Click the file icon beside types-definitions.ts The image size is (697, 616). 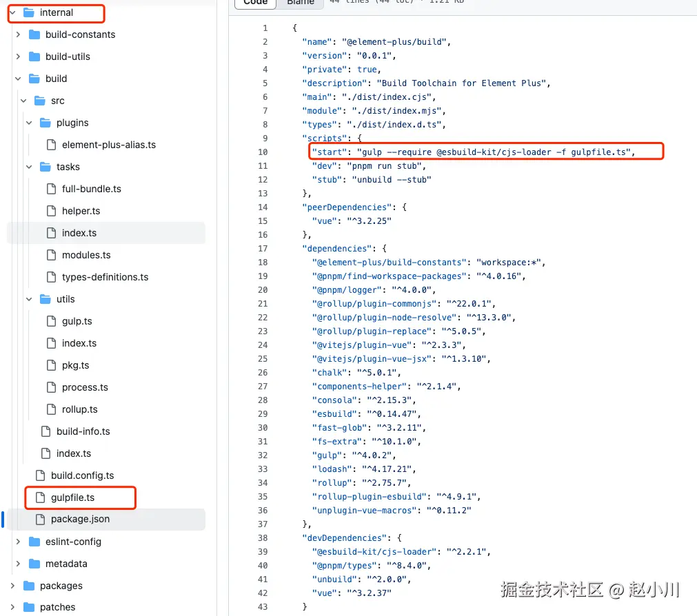52,277
